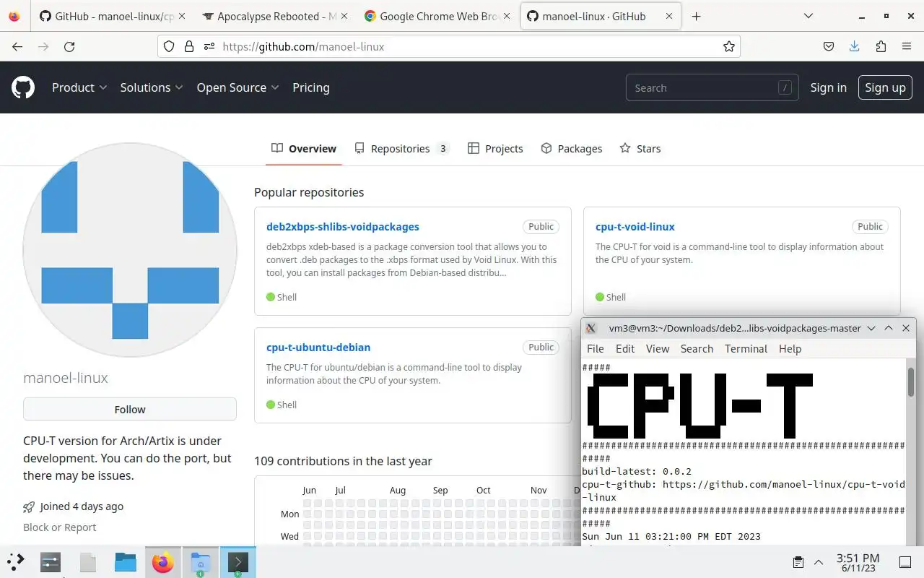
Task: Bookmark this page with the star icon
Action: pyautogui.click(x=729, y=46)
